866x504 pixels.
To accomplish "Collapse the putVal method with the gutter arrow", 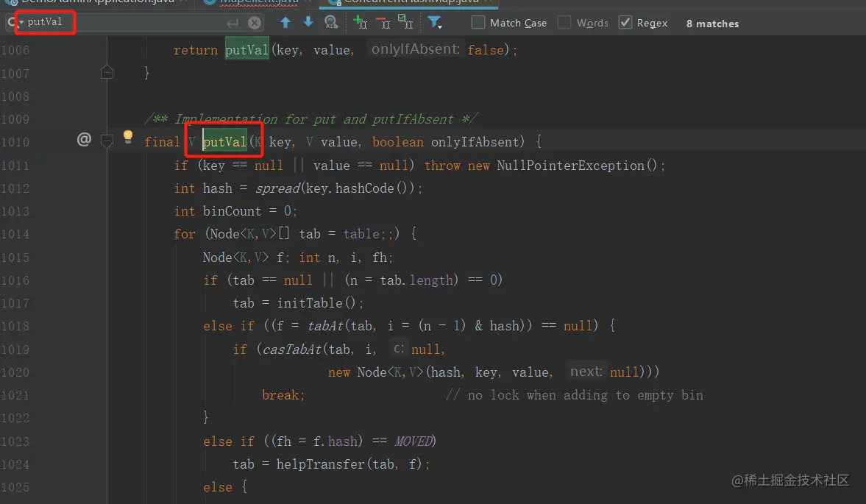I will tap(107, 141).
